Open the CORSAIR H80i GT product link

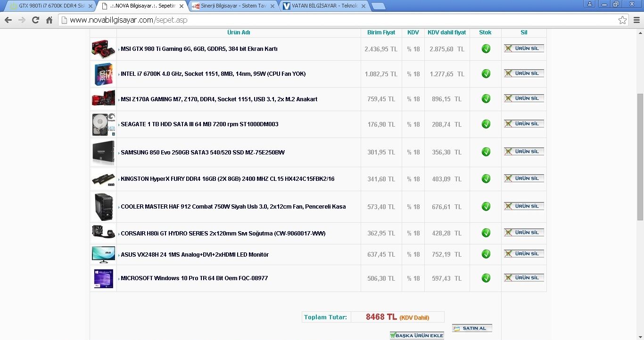223,234
